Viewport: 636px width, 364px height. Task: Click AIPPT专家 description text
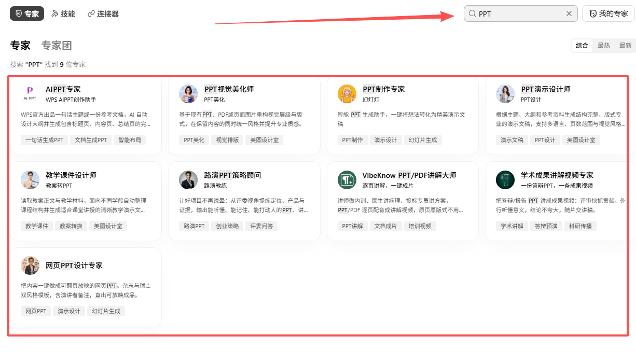[x=86, y=119]
